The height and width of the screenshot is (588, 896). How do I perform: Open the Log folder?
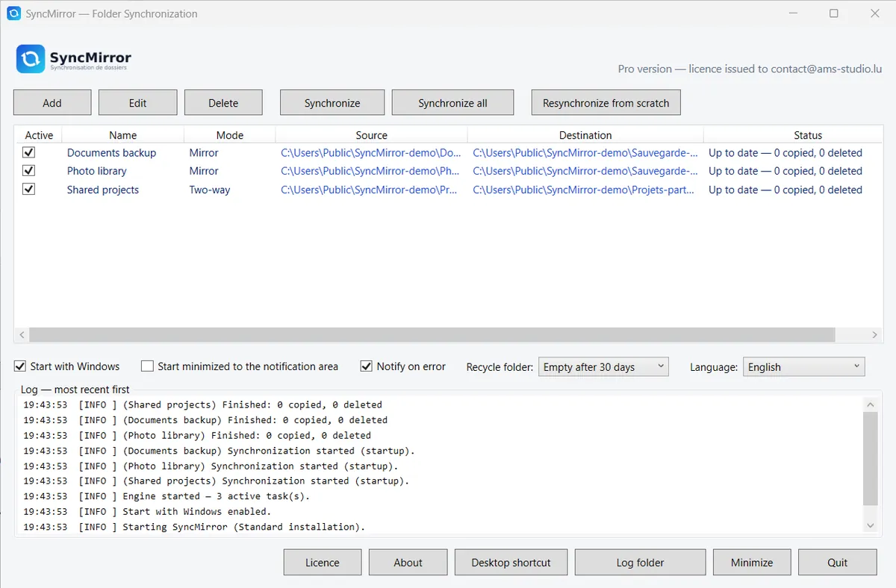click(x=640, y=563)
